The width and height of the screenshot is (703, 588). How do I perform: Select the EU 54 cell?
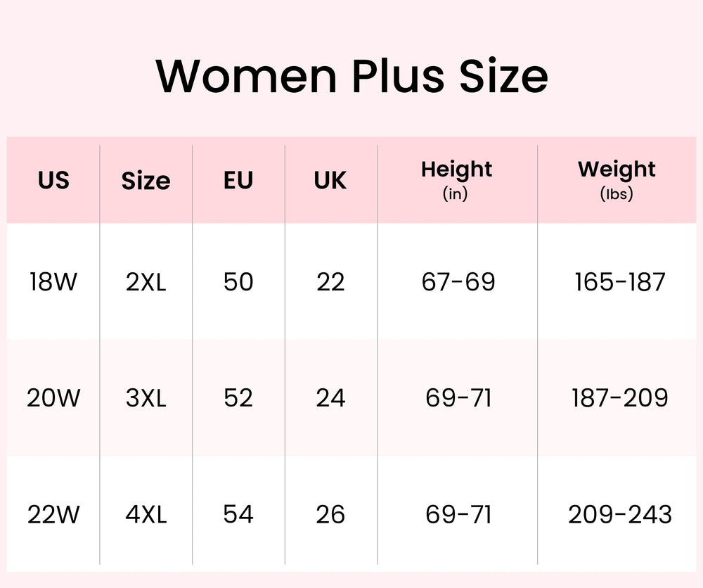[x=238, y=515]
